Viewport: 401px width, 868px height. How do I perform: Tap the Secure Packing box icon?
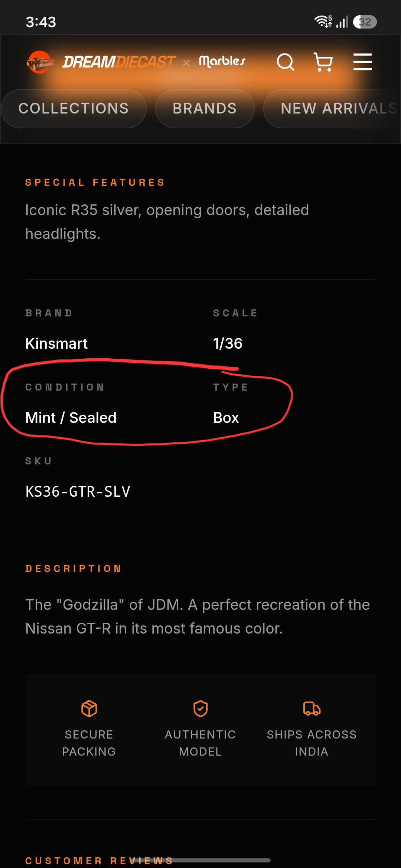[89, 708]
